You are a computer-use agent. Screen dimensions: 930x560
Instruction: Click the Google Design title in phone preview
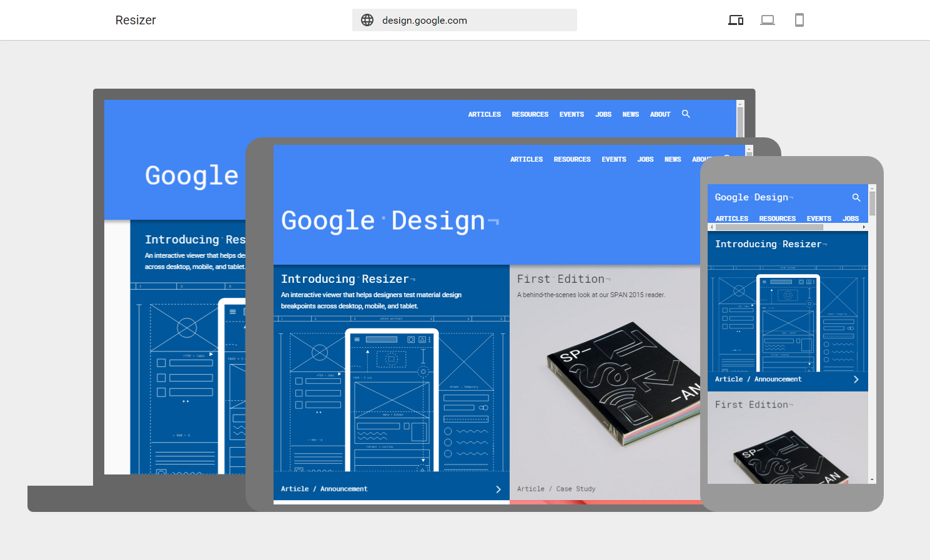[x=754, y=197]
